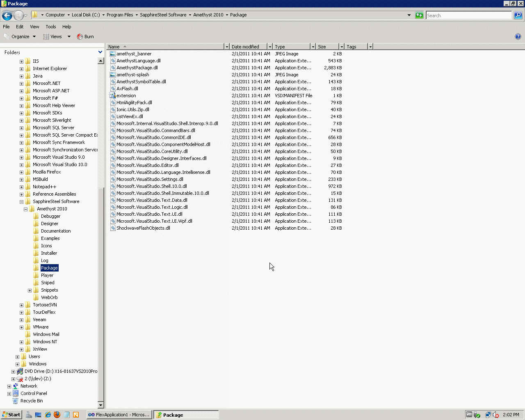
Task: Click the magnifier search button
Action: tap(518, 15)
